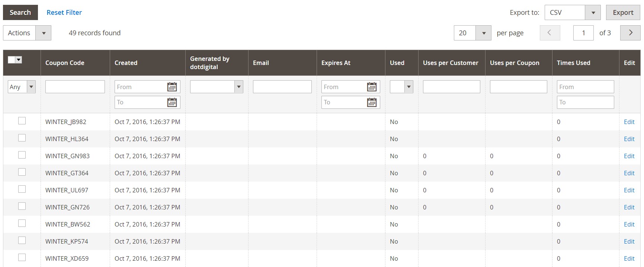Select checkbox for WINTER_HL364 row

pos(22,138)
